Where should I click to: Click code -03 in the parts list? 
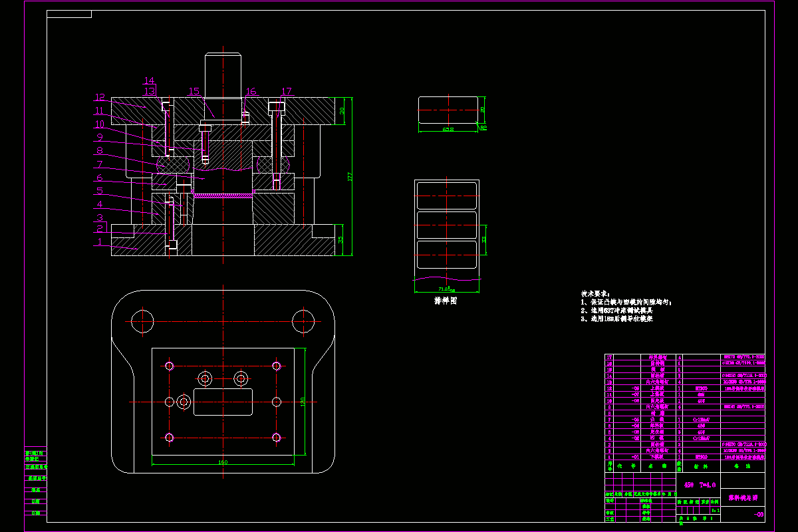pos(635,432)
